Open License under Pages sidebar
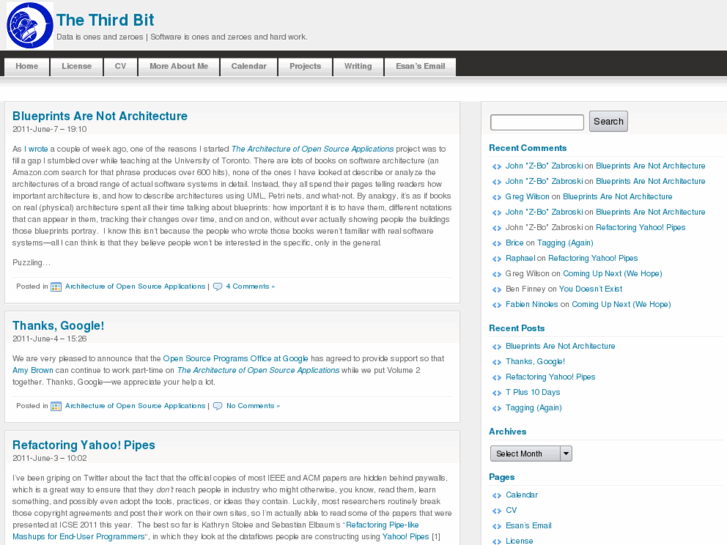This screenshot has height=545, width=727. [x=519, y=541]
